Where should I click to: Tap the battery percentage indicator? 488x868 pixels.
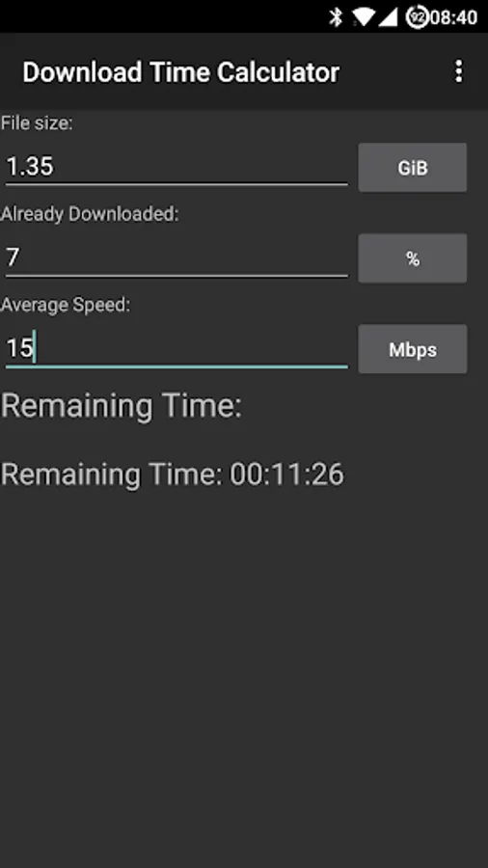pos(418,17)
